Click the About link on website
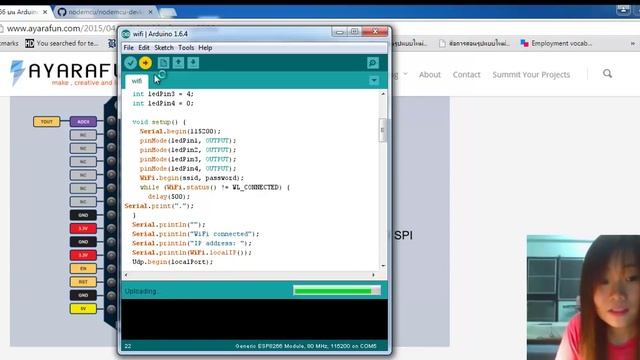Viewport: 640px width, 360px height. coord(430,75)
